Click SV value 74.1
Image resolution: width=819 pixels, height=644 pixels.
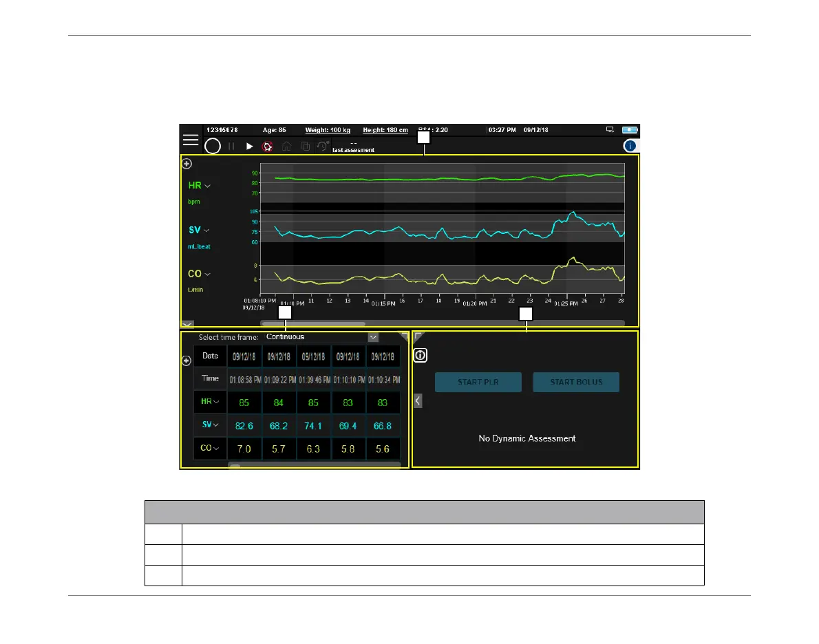(313, 426)
